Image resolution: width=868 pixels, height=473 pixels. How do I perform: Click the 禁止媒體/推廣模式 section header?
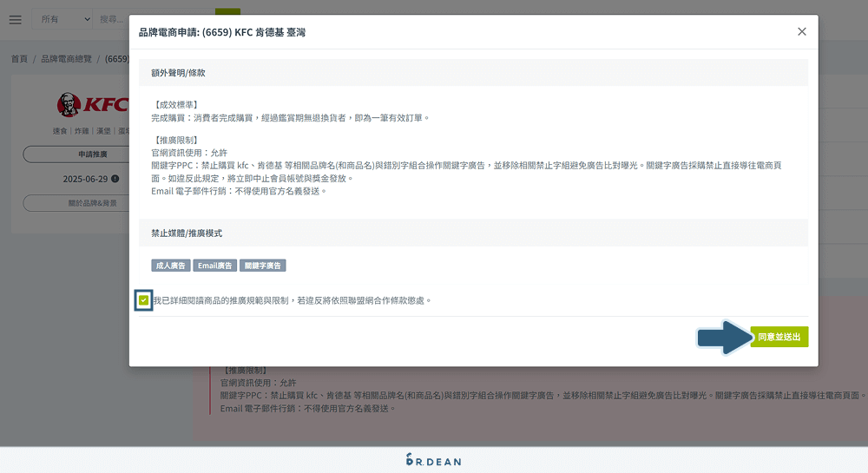[473, 233]
